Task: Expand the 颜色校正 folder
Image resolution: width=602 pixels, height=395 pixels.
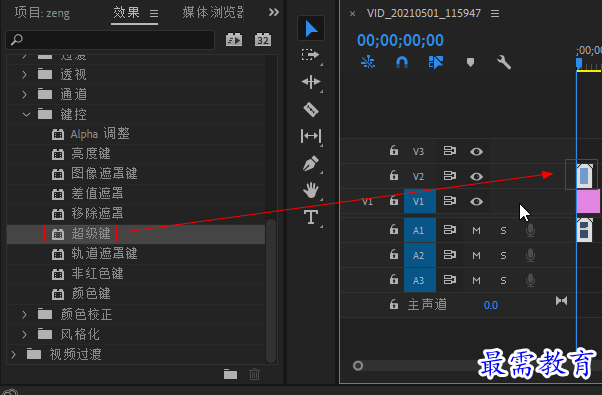Action: (x=25, y=314)
